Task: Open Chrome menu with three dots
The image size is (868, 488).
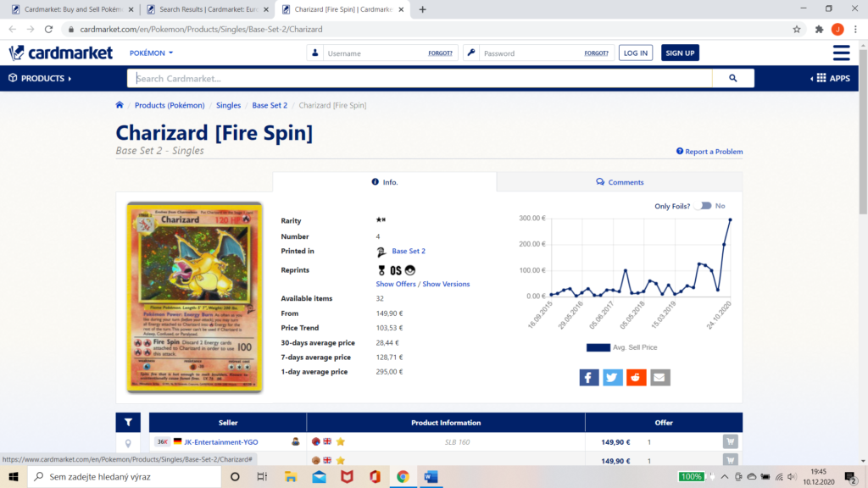Action: (x=855, y=30)
